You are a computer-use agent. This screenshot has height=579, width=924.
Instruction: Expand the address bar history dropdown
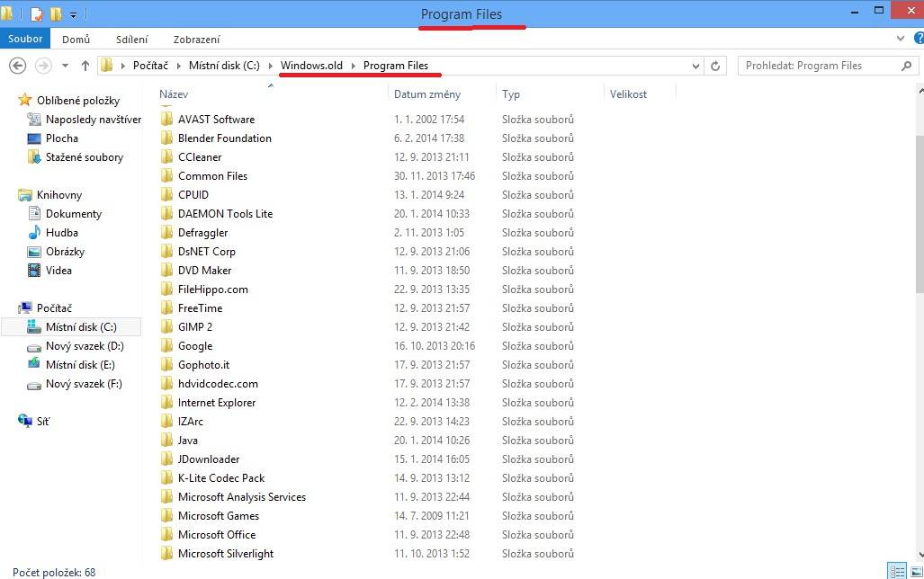tap(696, 66)
